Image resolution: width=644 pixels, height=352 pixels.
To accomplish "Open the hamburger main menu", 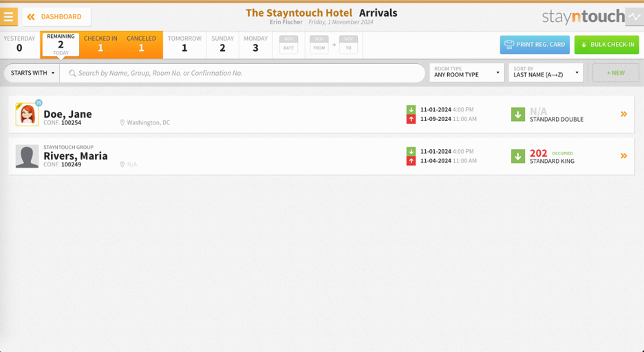I will (x=9, y=16).
